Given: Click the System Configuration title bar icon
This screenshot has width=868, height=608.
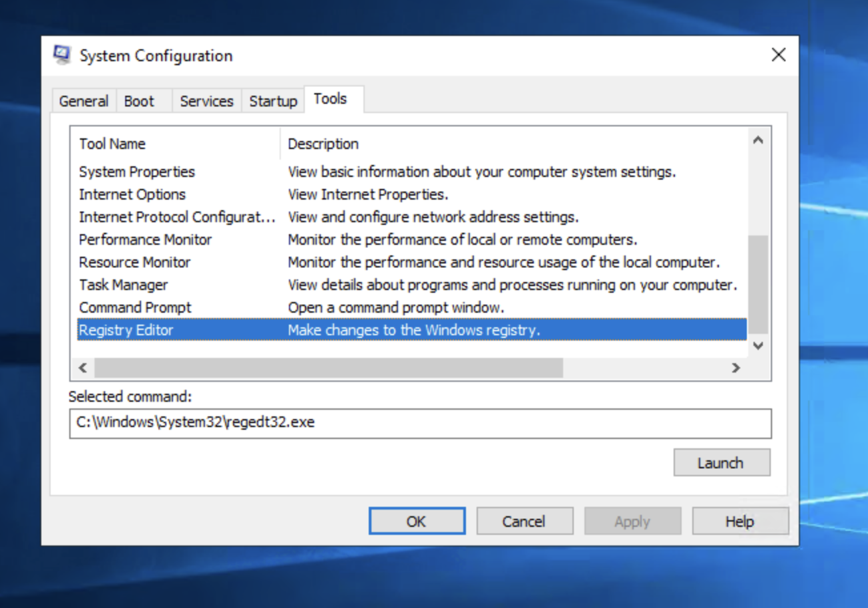Looking at the screenshot, I should [62, 55].
